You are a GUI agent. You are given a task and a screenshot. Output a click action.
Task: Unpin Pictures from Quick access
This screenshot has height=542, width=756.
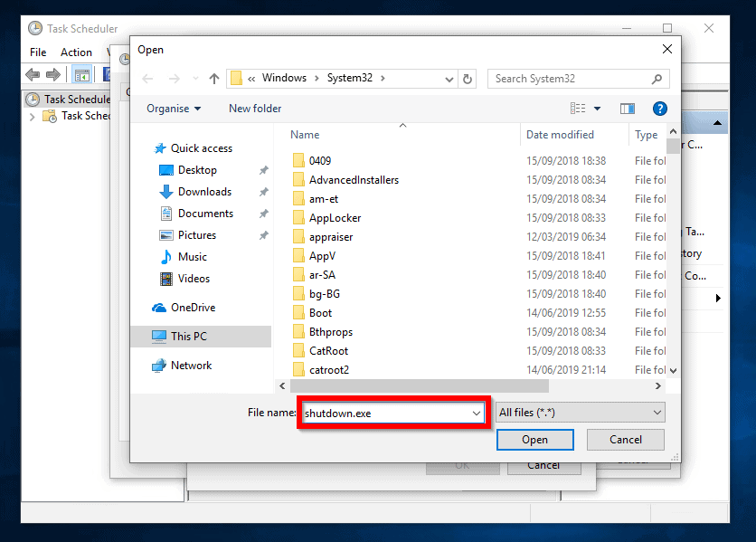[264, 235]
